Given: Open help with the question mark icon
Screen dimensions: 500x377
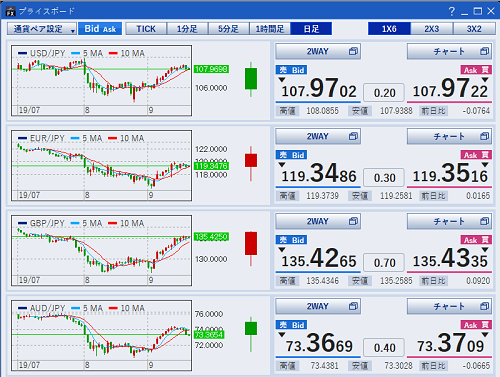Looking at the screenshot, I should (452, 11).
